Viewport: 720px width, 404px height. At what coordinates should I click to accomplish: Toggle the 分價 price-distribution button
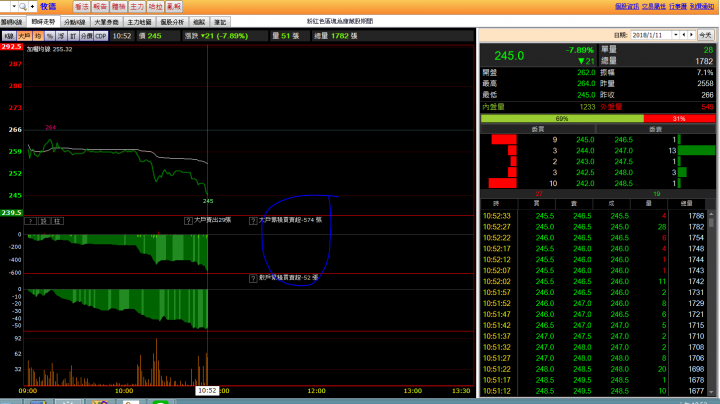tap(86, 36)
